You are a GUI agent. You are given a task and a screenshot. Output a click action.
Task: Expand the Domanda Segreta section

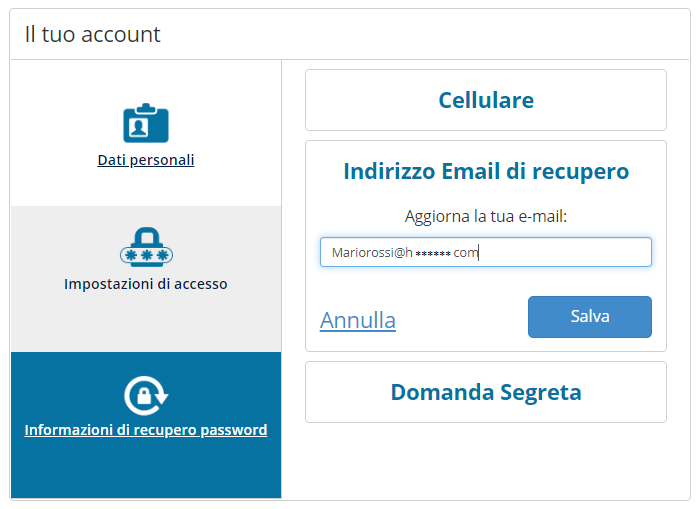[x=486, y=392]
